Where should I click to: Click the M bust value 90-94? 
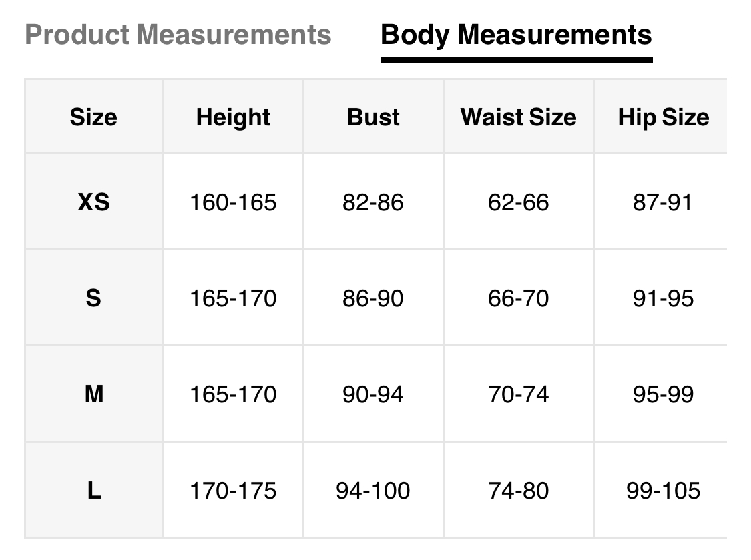(x=373, y=394)
